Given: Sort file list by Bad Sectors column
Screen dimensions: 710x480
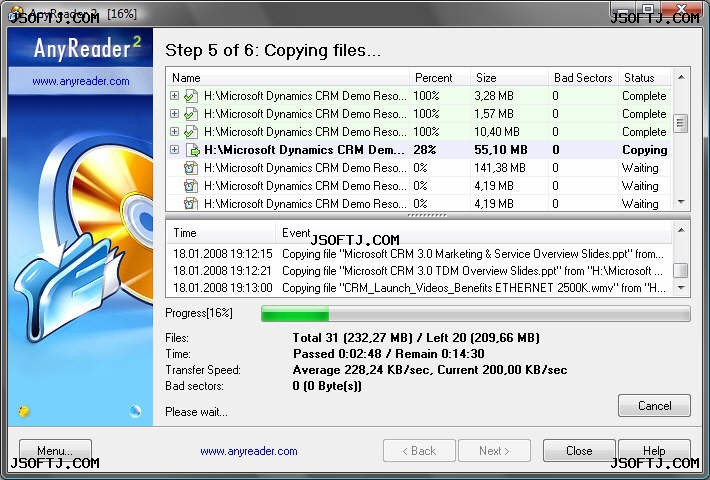Looking at the screenshot, I should [x=583, y=78].
